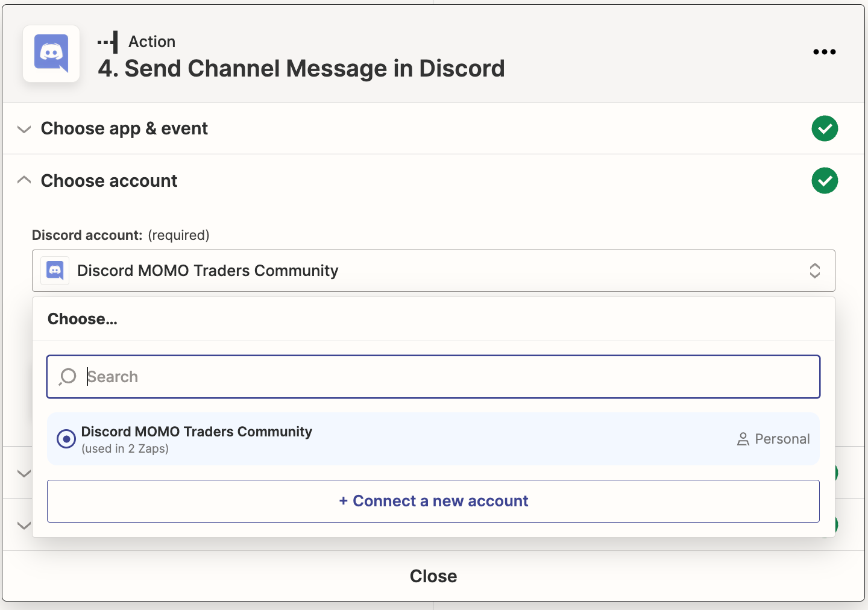Open the three-dot more options menu
Viewport: 868px width, 610px height.
click(x=824, y=52)
